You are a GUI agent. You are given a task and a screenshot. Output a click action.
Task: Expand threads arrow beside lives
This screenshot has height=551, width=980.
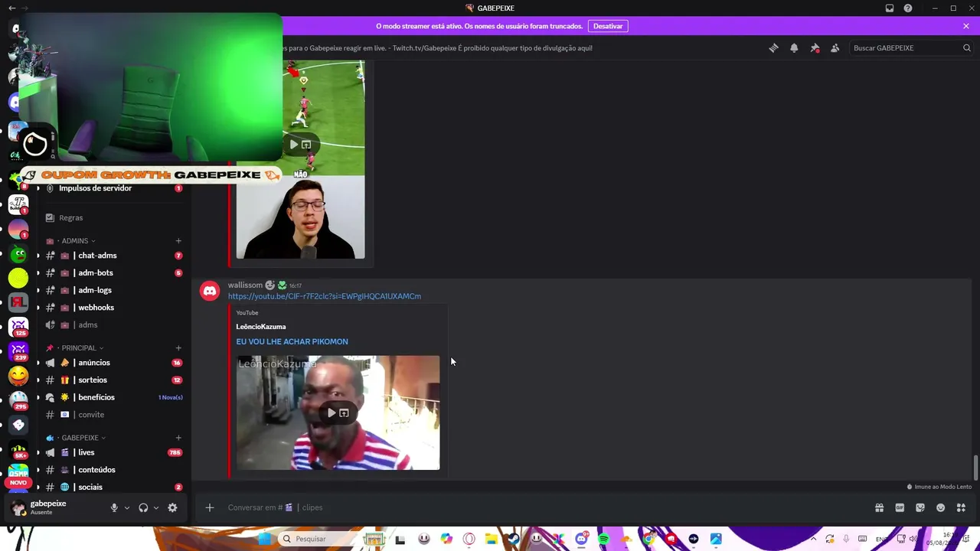click(38, 452)
